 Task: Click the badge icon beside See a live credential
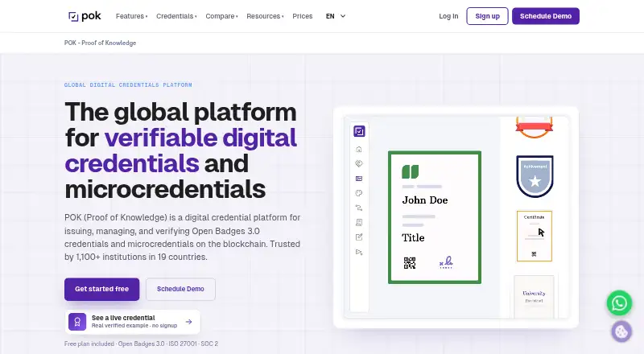(77, 322)
